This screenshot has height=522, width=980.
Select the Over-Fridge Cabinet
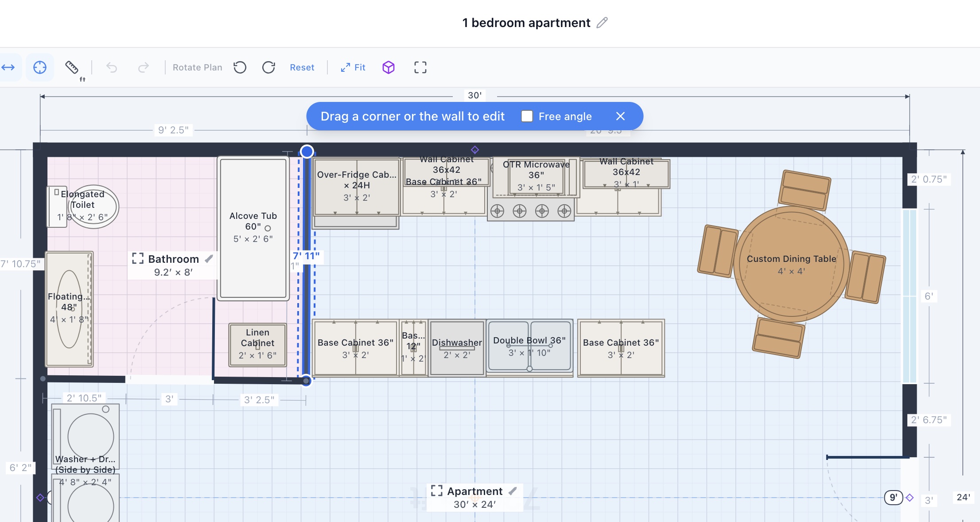coord(357,187)
